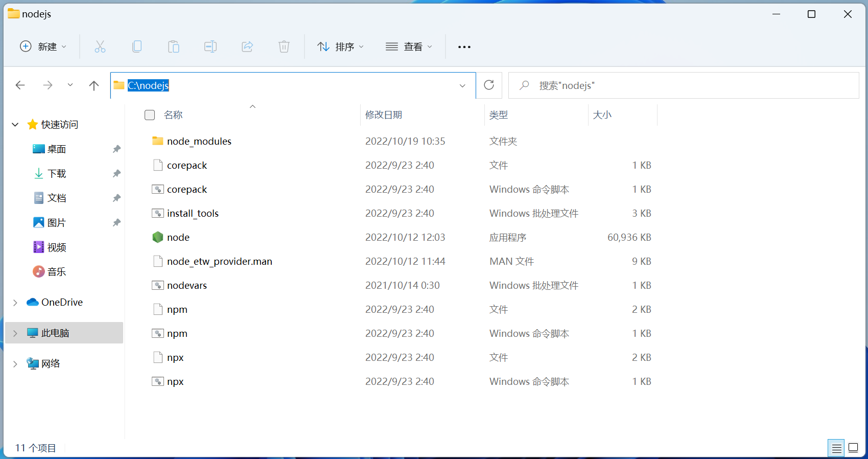Click the 11 个项目 status text
This screenshot has height=459, width=868.
click(x=35, y=448)
